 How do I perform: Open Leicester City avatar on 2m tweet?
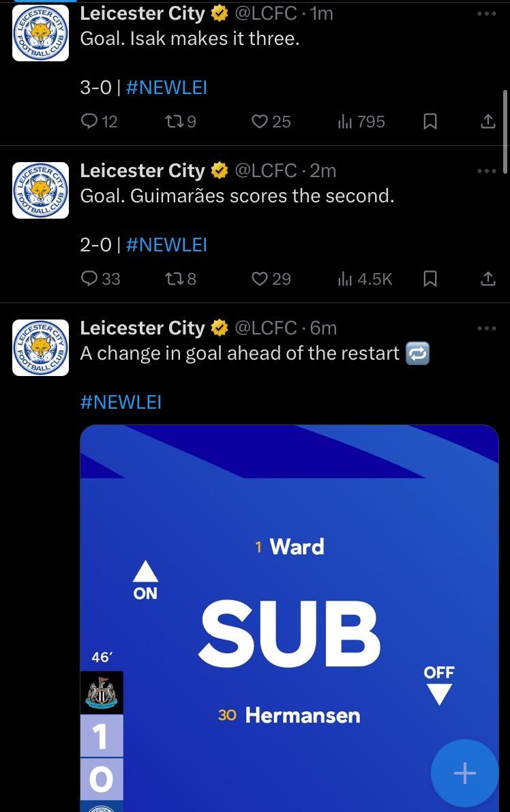pos(40,190)
